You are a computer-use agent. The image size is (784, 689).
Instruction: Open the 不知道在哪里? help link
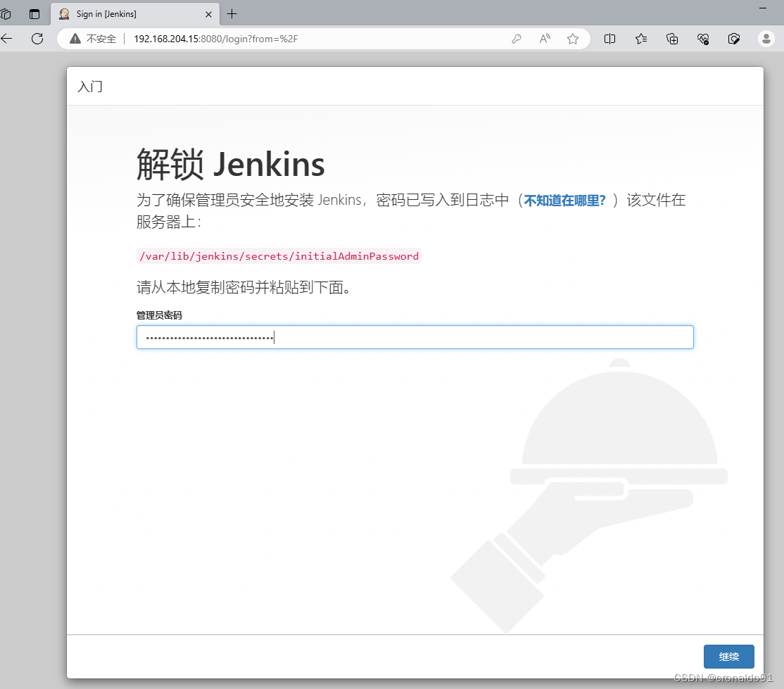pos(564,201)
